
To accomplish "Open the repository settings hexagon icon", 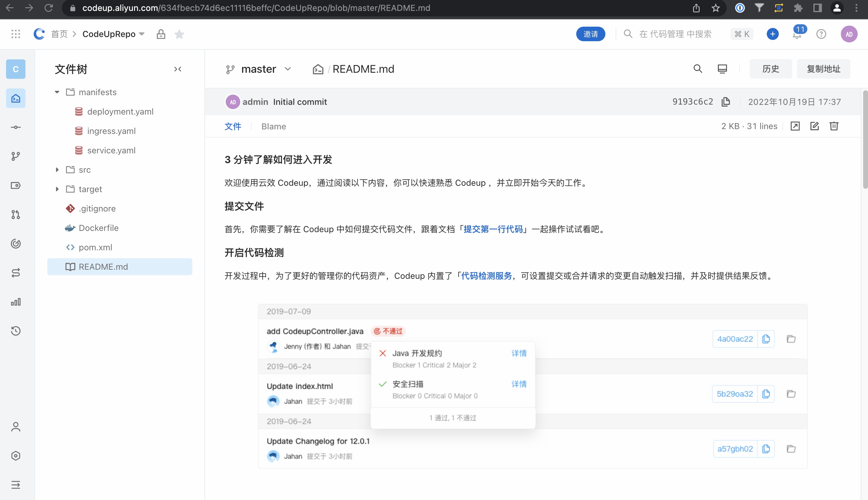I will (16, 456).
